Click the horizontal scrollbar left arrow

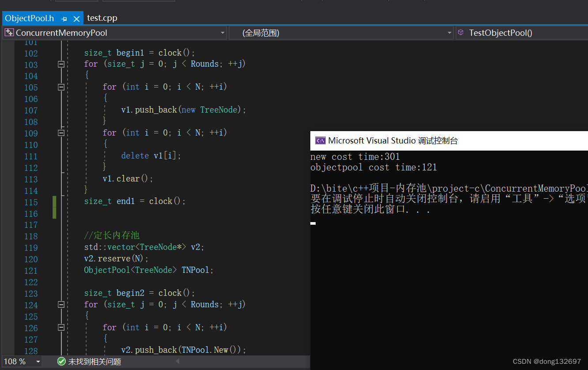pyautogui.click(x=178, y=362)
